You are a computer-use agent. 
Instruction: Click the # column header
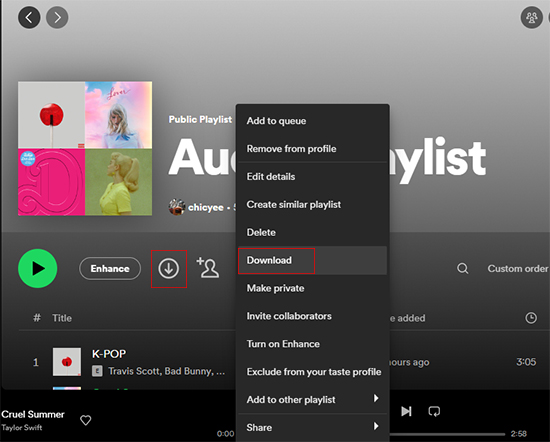coord(37,318)
